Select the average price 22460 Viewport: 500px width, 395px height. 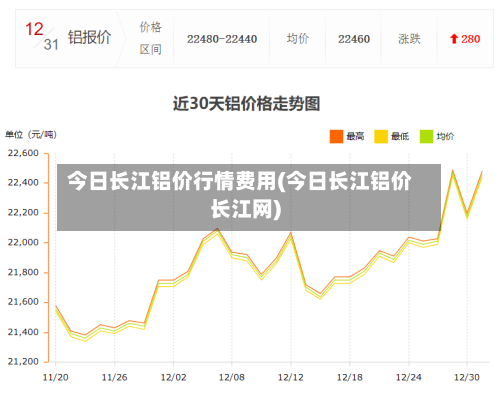coord(354,39)
